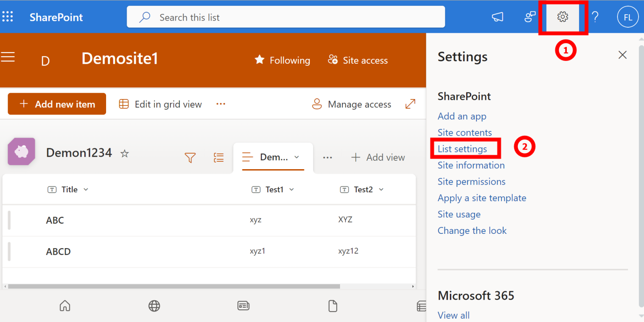
Task: Open the home icon in the bottom bar
Action: tap(65, 306)
